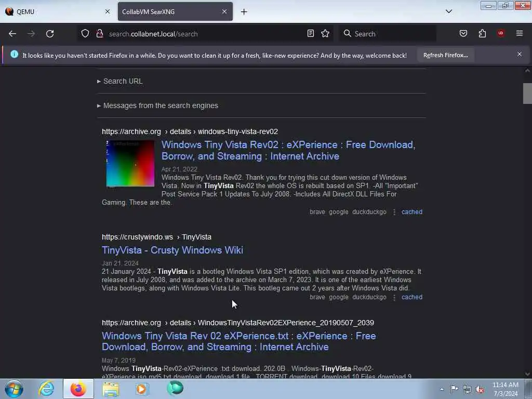Screen dimensions: 532x399
Task: Open the tracking protection shield icon
Action: 85,34
